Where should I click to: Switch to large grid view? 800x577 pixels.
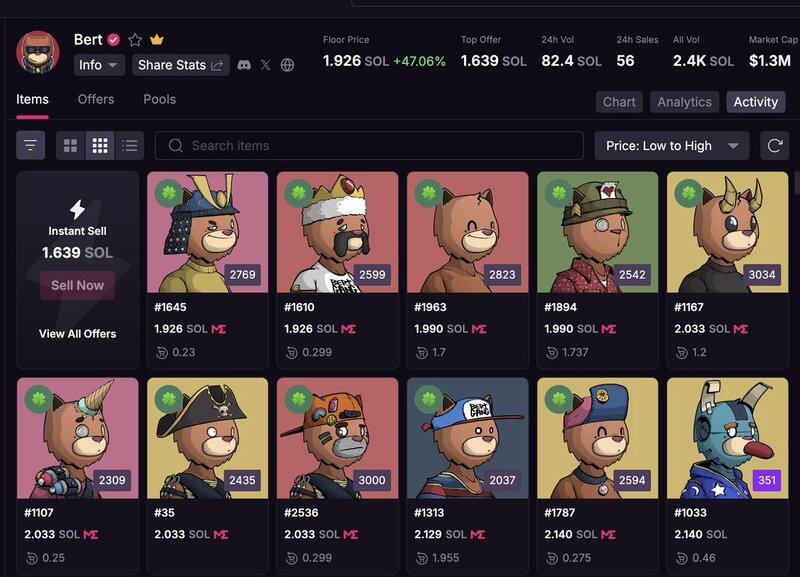click(70, 146)
